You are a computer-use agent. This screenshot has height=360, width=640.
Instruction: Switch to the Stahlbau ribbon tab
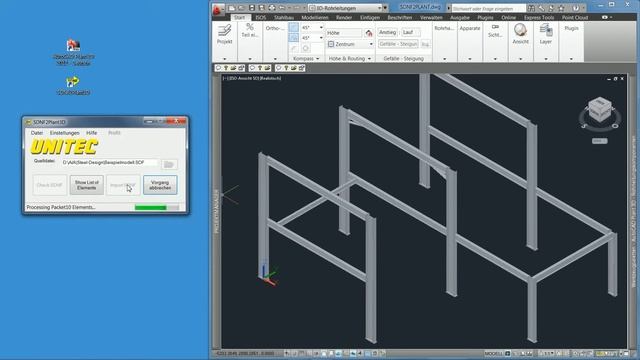coord(284,18)
